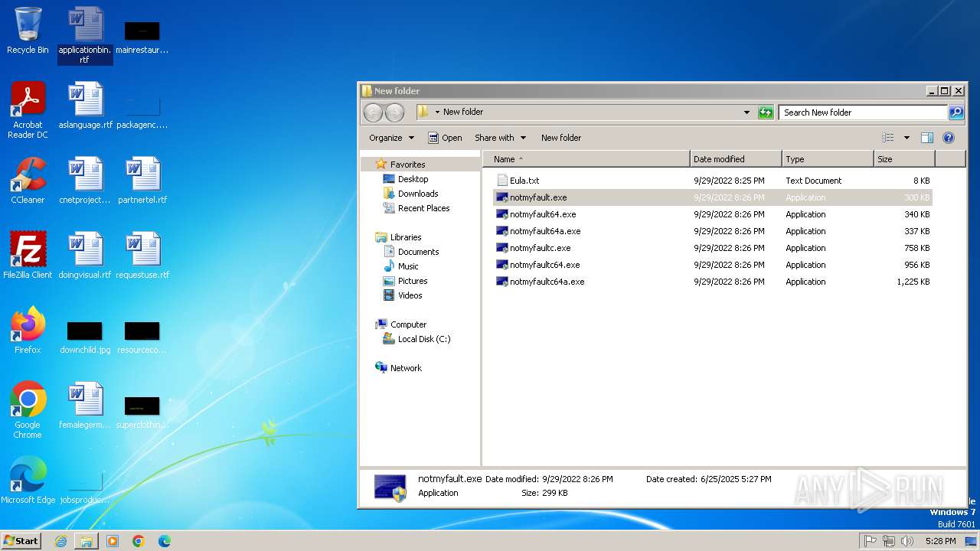Viewport: 980px width, 551px height.
Task: Launch Acrobat Reader DC shortcut
Action: coord(28,109)
